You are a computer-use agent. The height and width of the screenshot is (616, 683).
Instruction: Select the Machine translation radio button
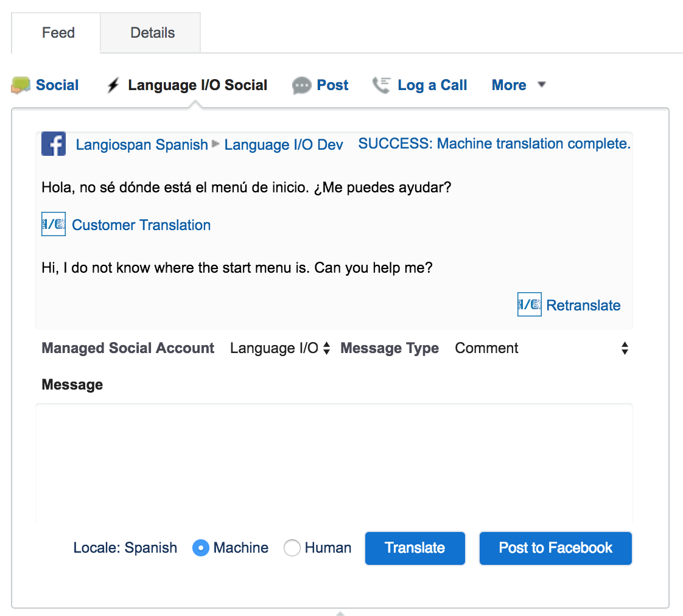(x=201, y=548)
